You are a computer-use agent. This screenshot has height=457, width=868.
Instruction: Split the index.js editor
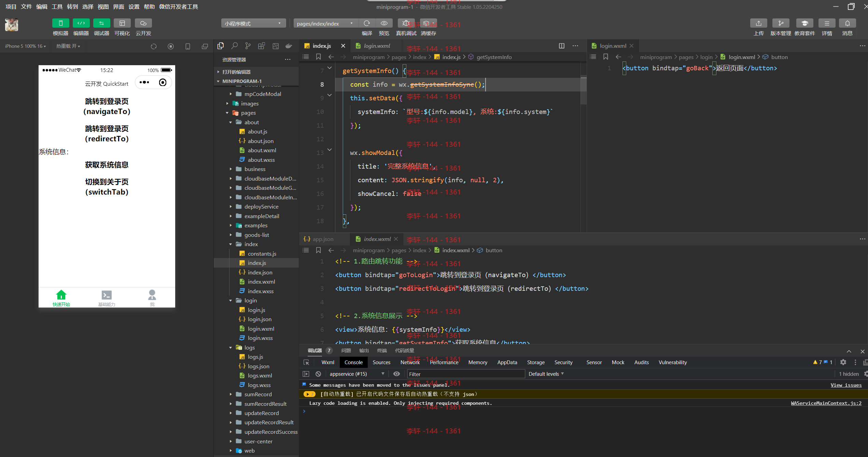tap(562, 46)
